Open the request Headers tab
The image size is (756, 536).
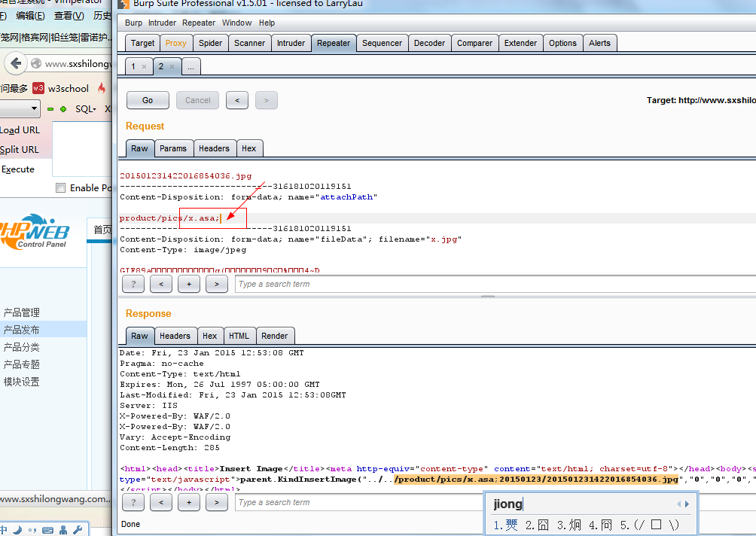point(214,148)
